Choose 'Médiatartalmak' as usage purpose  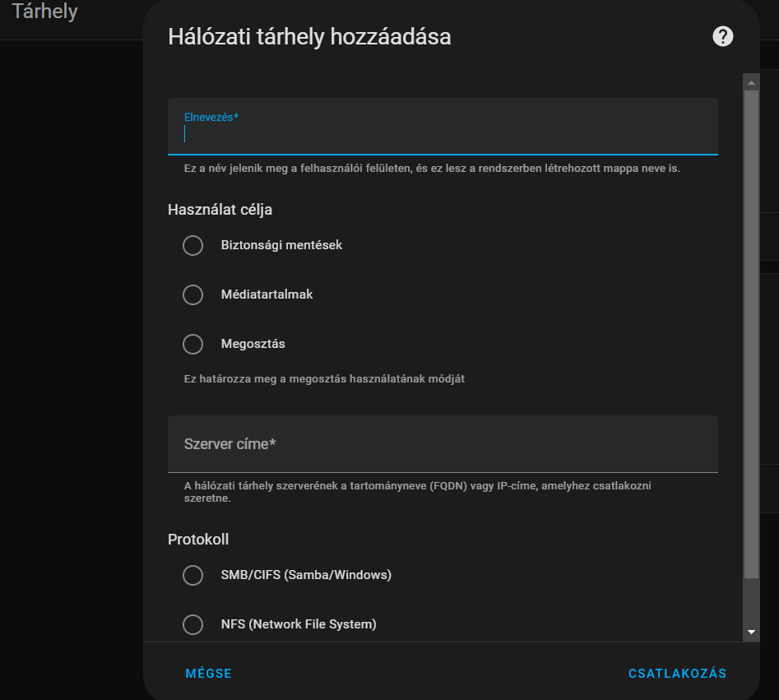tap(192, 294)
